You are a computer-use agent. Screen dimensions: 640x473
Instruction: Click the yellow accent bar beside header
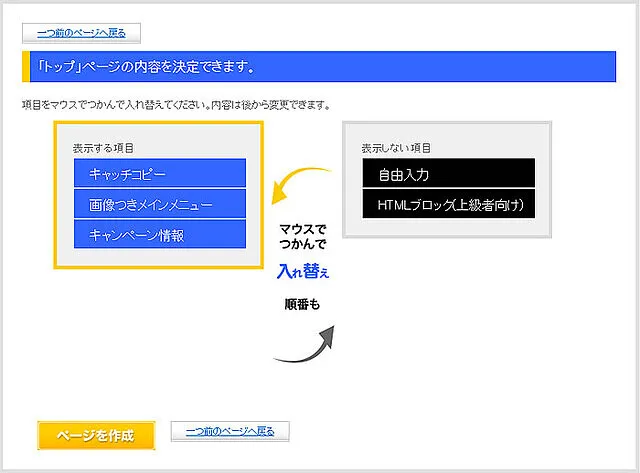coord(24,67)
